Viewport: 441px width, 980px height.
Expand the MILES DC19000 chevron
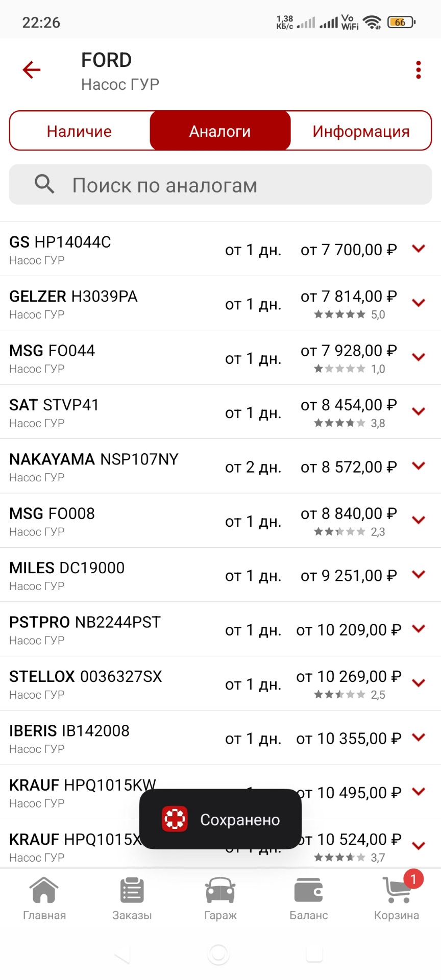(419, 575)
